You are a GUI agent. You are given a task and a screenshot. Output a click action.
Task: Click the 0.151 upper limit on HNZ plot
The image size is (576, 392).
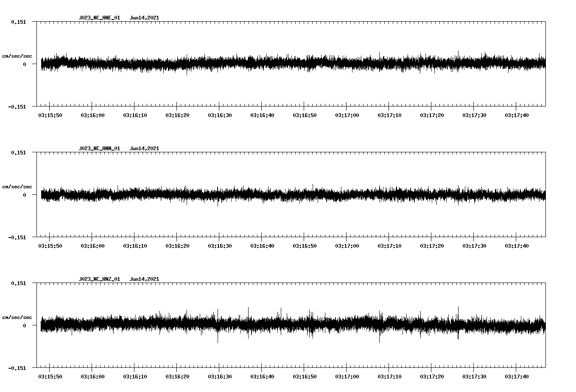pos(19,283)
